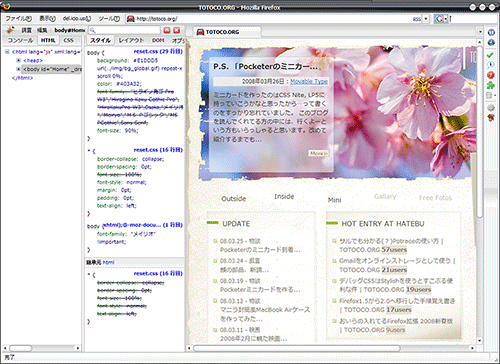Click the blue speech bubble sidebar icon

(x=491, y=65)
